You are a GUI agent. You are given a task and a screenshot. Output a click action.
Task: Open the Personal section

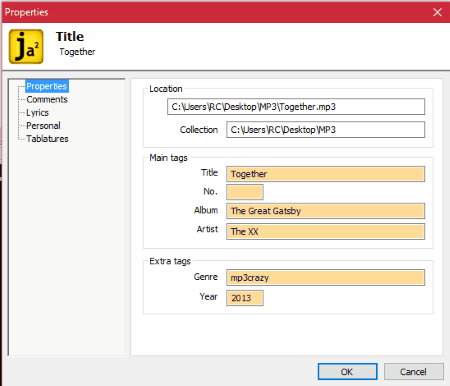[43, 126]
